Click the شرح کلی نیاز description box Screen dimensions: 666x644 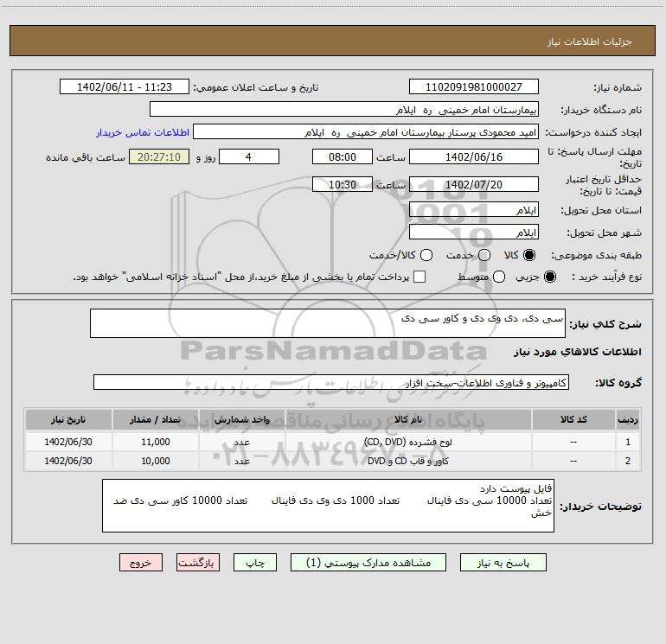coord(328,323)
